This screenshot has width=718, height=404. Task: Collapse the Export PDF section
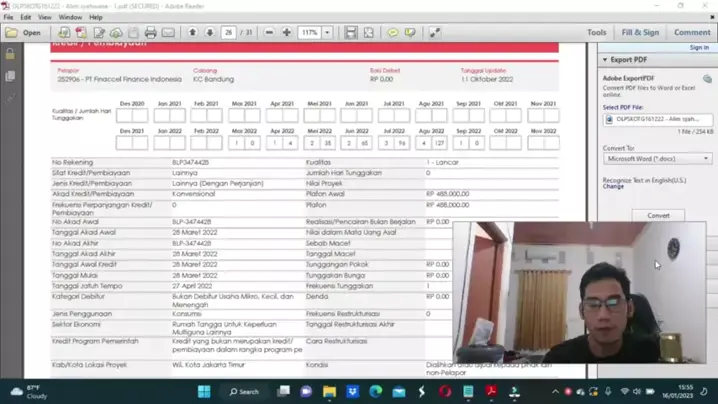tap(606, 60)
